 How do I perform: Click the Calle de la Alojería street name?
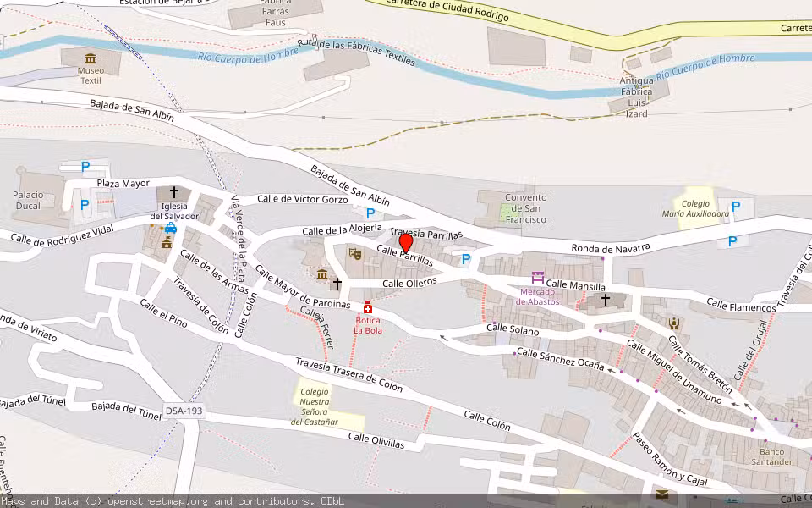[342, 229]
